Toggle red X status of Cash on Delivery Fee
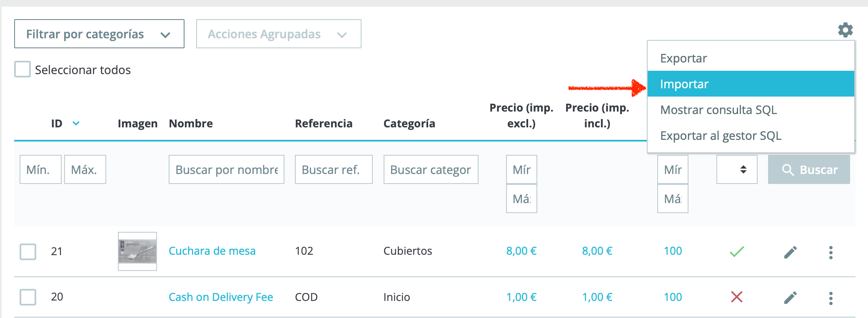The height and width of the screenshot is (318, 868). pyautogui.click(x=737, y=297)
